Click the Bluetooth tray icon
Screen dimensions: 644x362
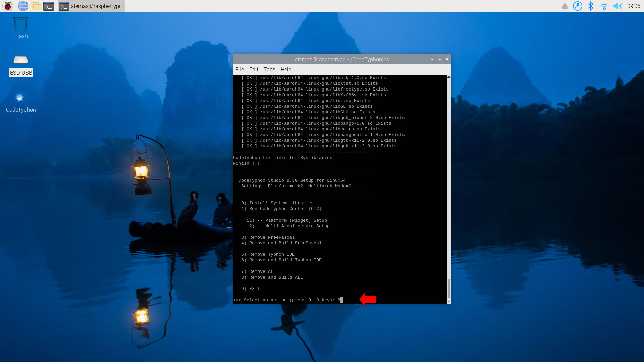tap(591, 6)
